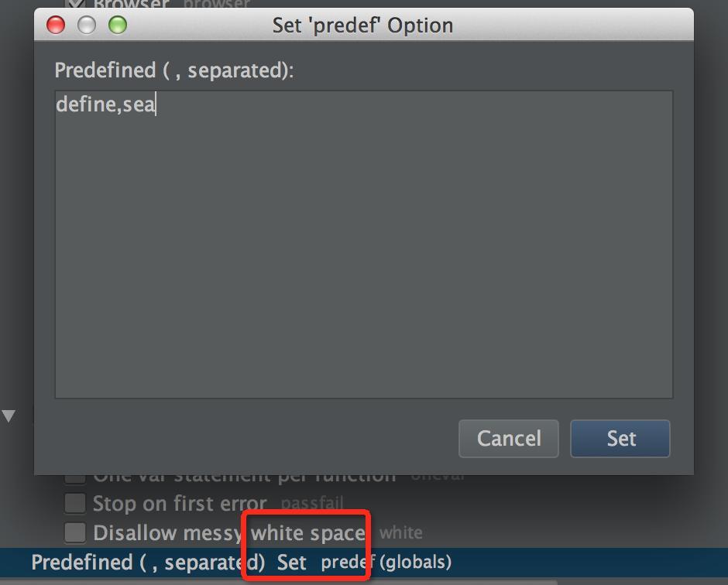The image size is (728, 585).
Task: Click the grey 'white' option name
Action: [x=401, y=532]
